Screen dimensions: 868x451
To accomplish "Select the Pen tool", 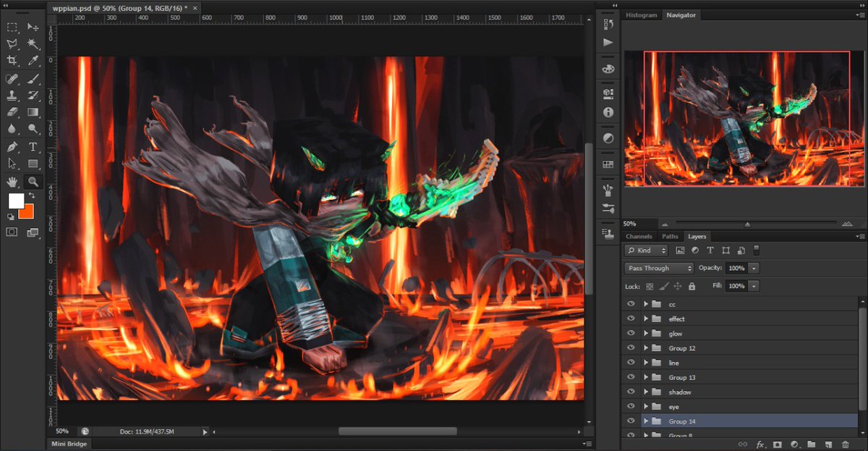I will (12, 147).
